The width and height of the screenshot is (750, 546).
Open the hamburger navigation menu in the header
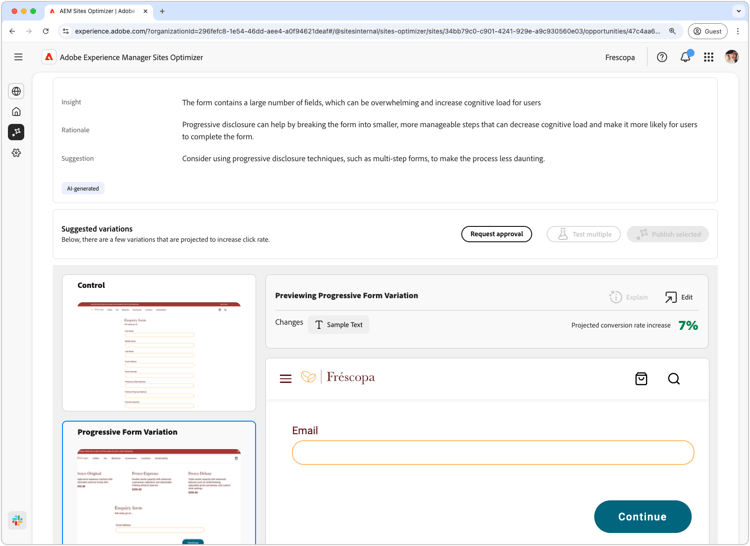18,57
